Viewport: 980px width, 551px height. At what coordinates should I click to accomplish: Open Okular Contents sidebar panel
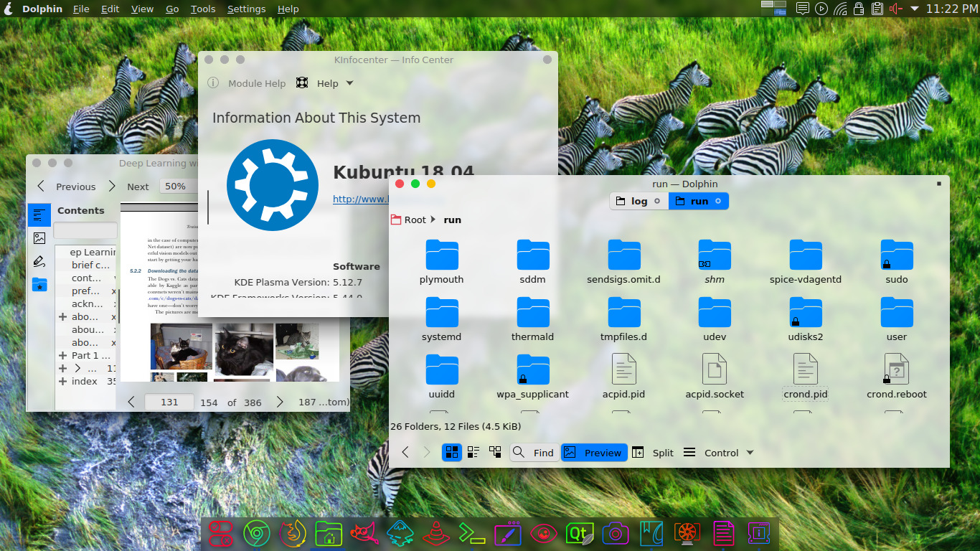[x=39, y=215]
